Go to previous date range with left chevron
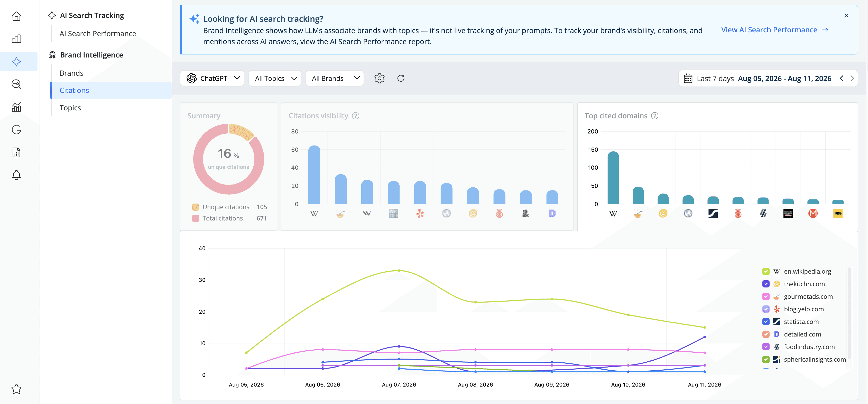Screen dimensions: 868x404 tap(841, 79)
